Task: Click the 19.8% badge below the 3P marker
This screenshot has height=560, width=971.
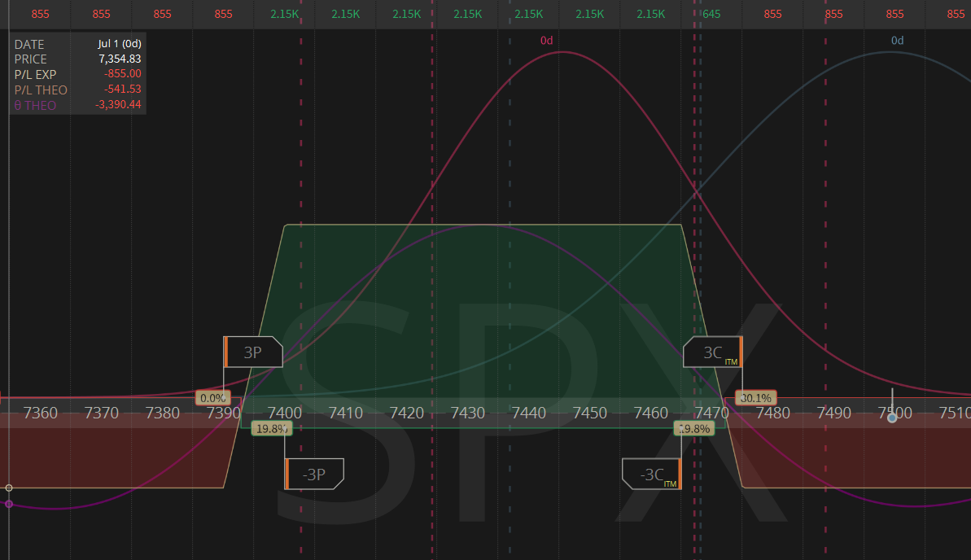Action: pos(272,428)
